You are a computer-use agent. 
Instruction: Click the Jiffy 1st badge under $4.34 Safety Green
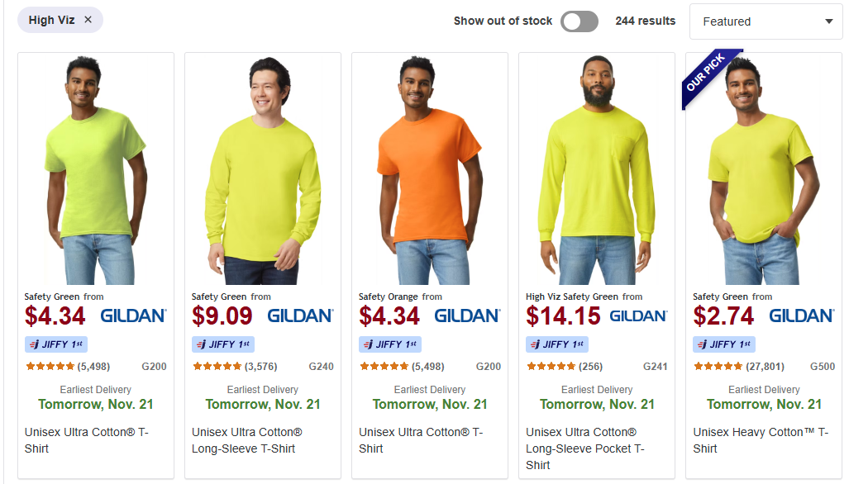pyautogui.click(x=57, y=344)
